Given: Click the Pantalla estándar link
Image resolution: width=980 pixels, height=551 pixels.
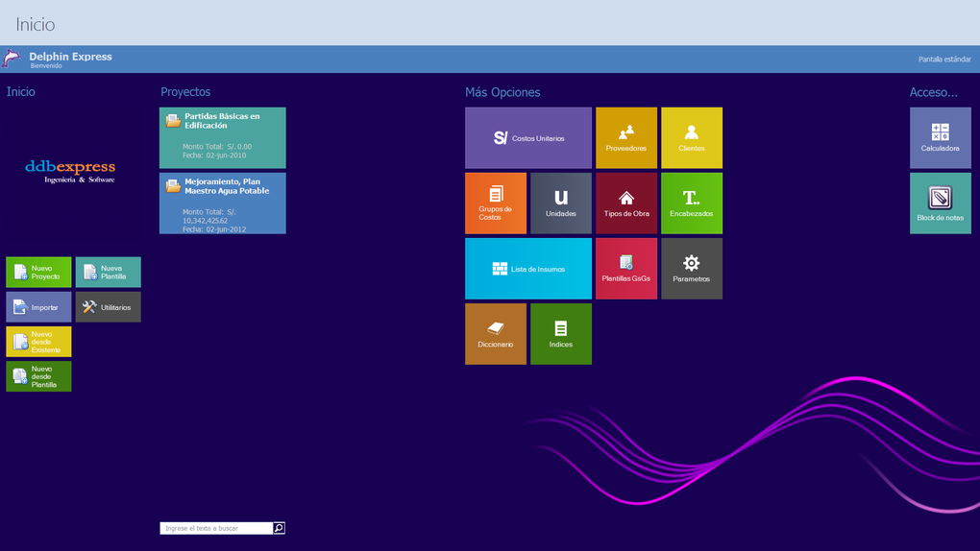Looking at the screenshot, I should [x=944, y=60].
